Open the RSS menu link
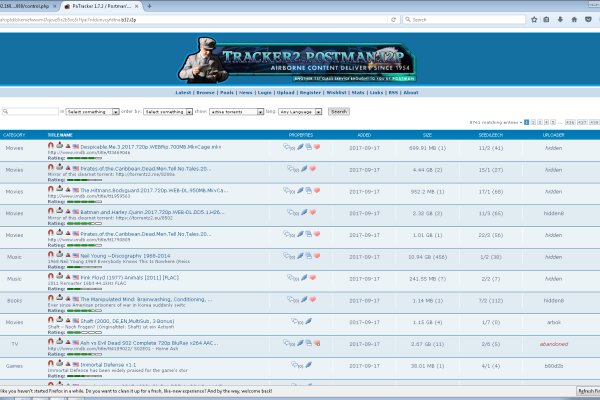The image size is (600, 400). pyautogui.click(x=393, y=93)
